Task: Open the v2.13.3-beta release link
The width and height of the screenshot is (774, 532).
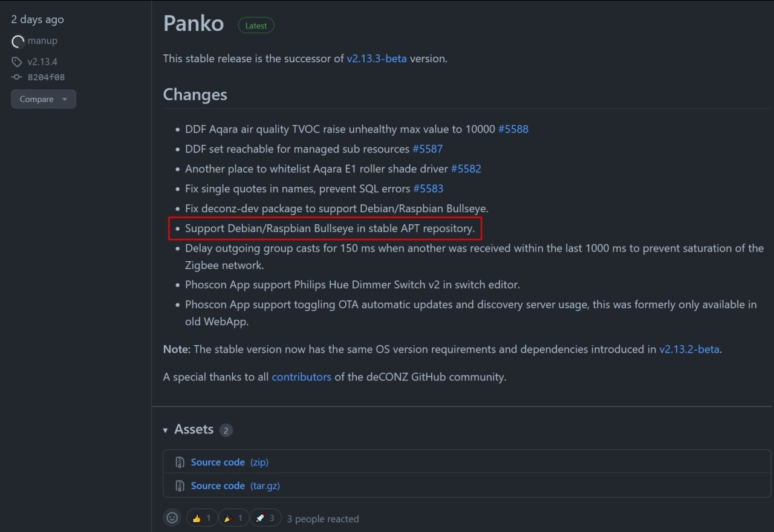Action: pyautogui.click(x=377, y=59)
